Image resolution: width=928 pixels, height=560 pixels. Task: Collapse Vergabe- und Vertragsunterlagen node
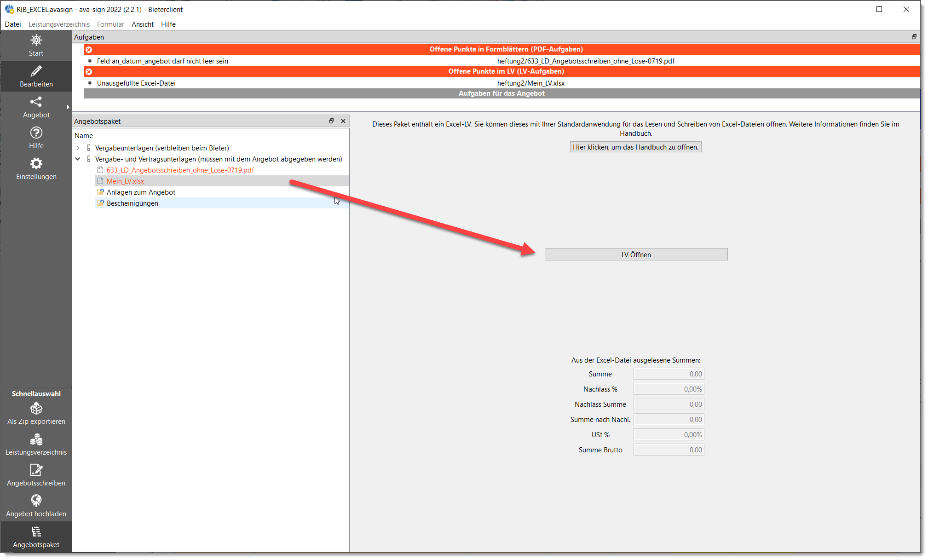click(x=78, y=159)
